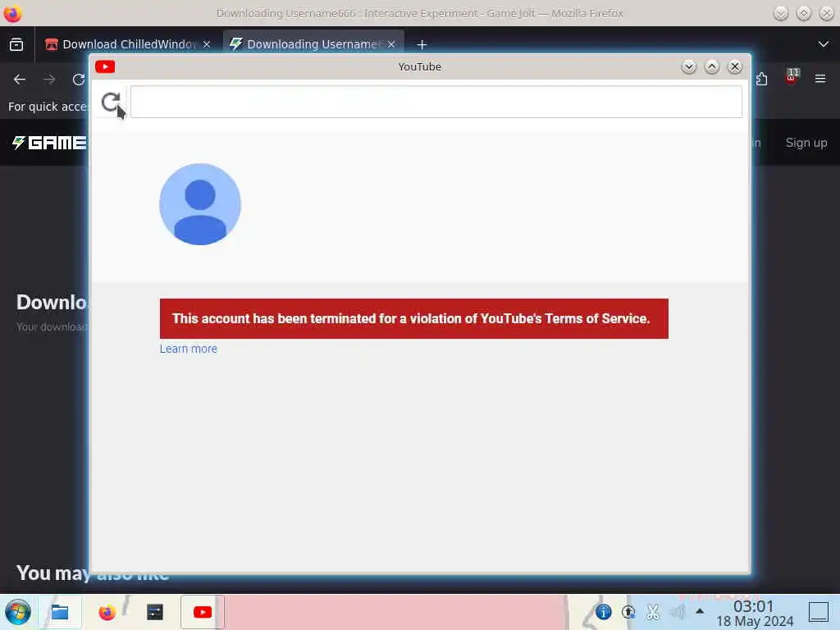Open Firefox View button
The height and width of the screenshot is (630, 840).
click(x=16, y=44)
